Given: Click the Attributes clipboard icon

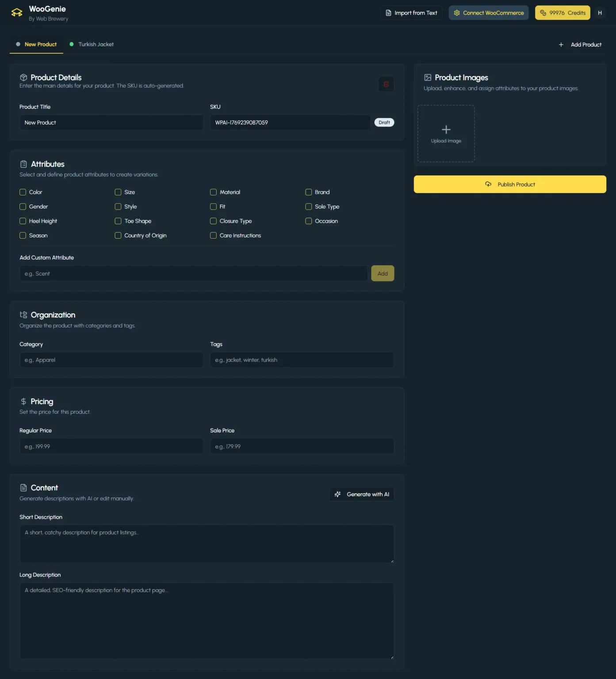Looking at the screenshot, I should point(23,164).
